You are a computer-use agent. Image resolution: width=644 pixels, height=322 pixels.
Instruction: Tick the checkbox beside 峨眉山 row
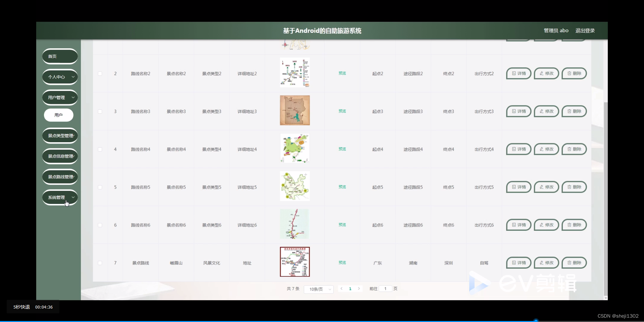tap(100, 263)
